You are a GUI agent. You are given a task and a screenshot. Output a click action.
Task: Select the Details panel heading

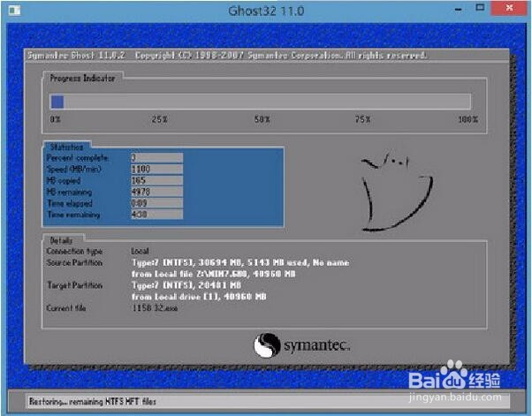click(61, 240)
